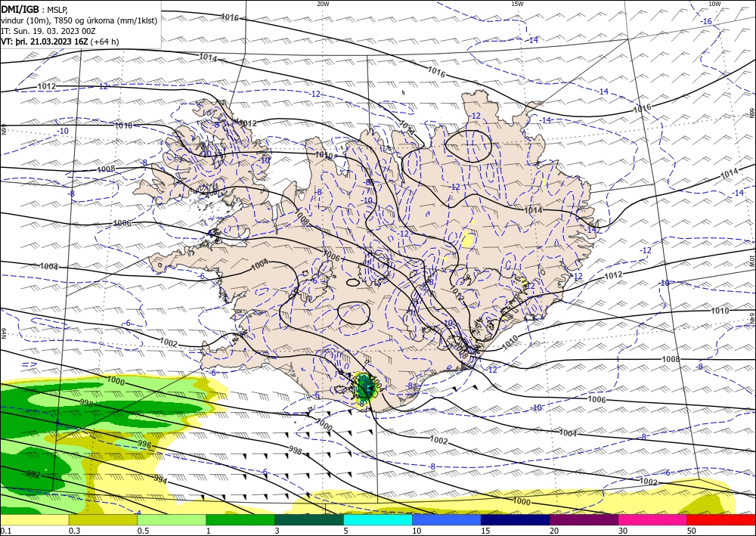Click the '15W' longitude label
The height and width of the screenshot is (536, 756).
click(517, 4)
